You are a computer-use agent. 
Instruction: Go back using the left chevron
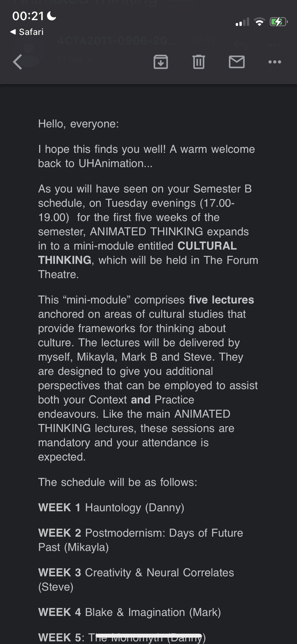click(18, 62)
